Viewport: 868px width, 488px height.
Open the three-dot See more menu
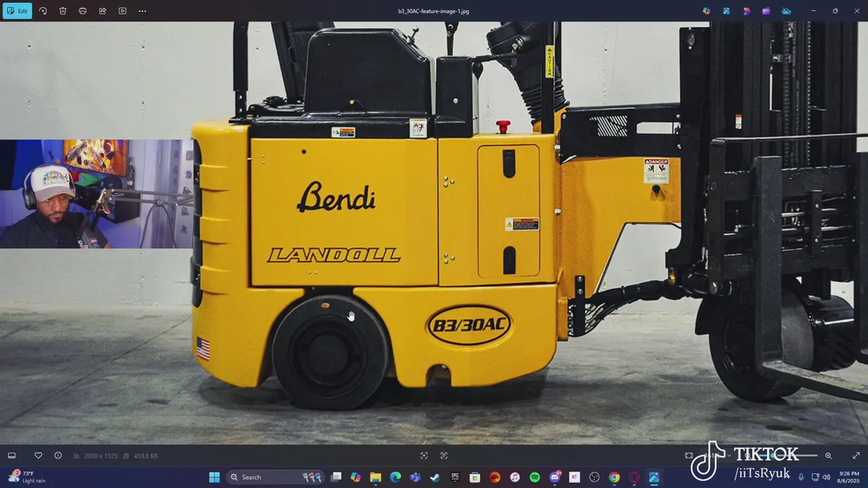142,11
